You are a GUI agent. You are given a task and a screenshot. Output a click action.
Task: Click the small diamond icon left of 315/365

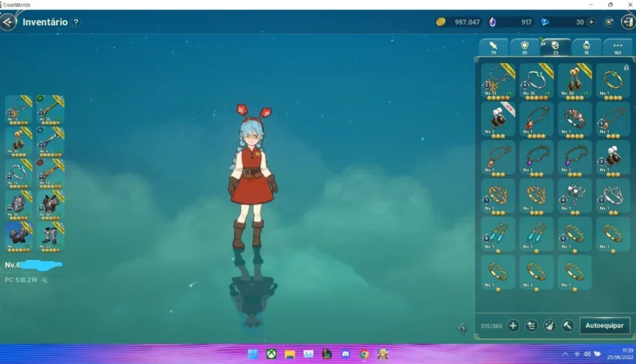(463, 328)
